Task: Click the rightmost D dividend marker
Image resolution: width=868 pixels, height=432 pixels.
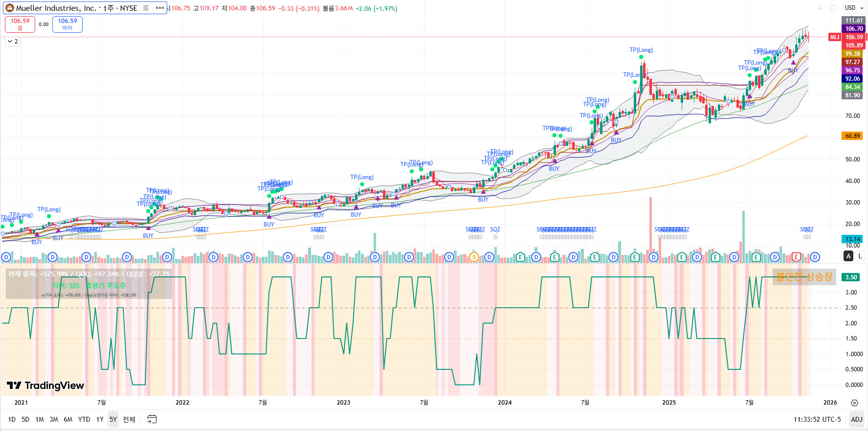Action: [x=815, y=257]
